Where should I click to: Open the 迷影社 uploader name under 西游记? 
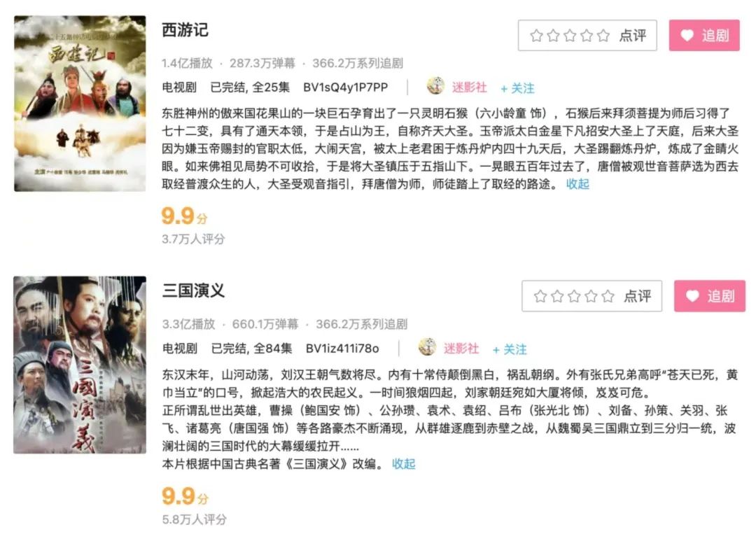(x=469, y=87)
